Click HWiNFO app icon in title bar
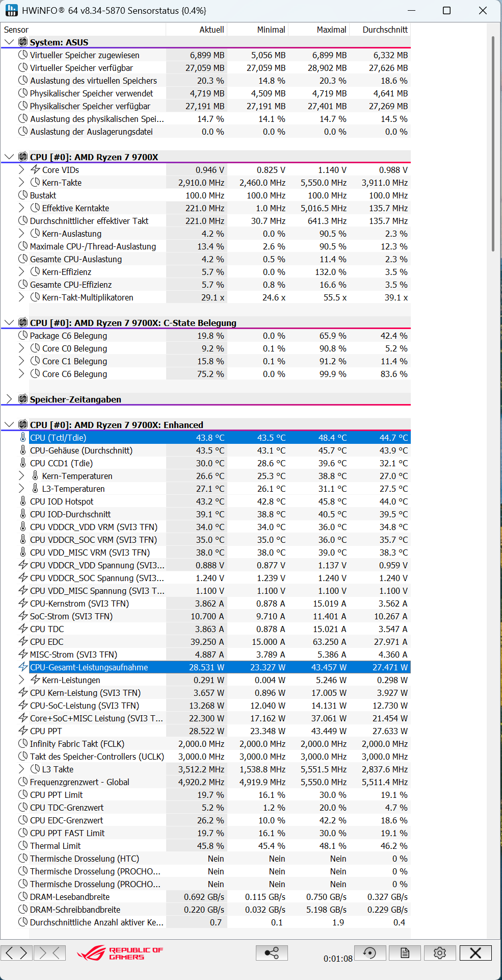Viewport: 502px width, 980px height. coord(11,10)
